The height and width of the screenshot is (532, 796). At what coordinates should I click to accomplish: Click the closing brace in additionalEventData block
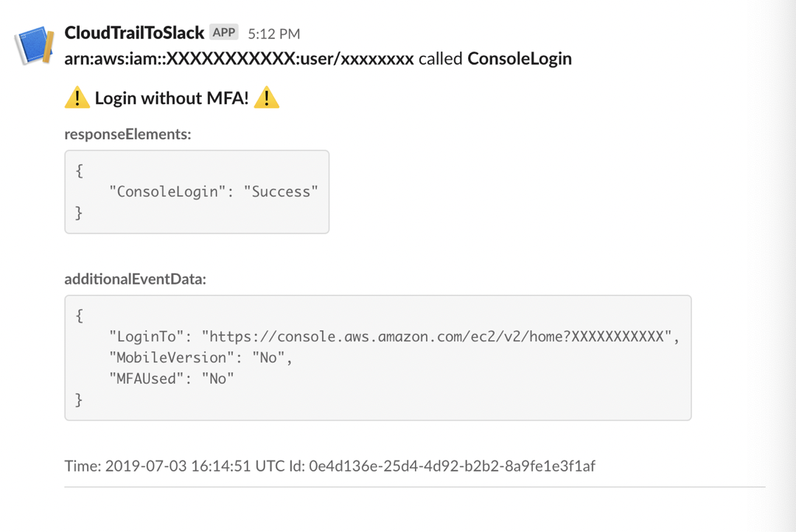click(80, 400)
